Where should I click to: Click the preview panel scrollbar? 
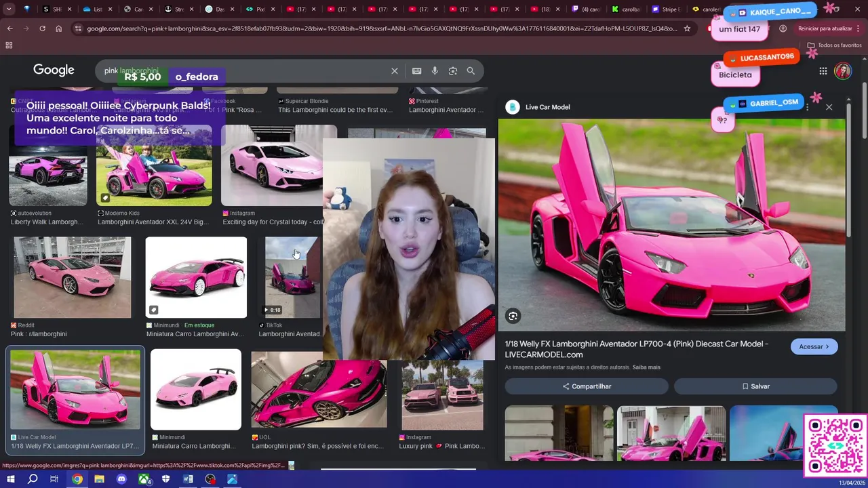[849, 169]
